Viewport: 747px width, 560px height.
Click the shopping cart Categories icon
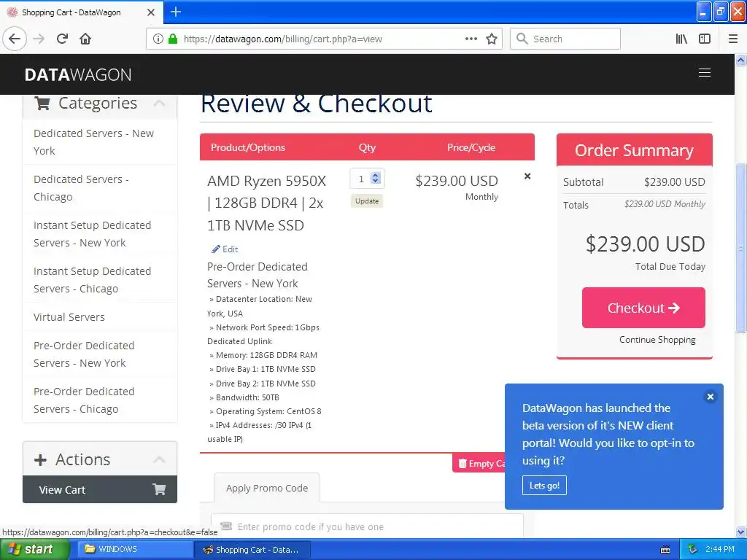42,103
